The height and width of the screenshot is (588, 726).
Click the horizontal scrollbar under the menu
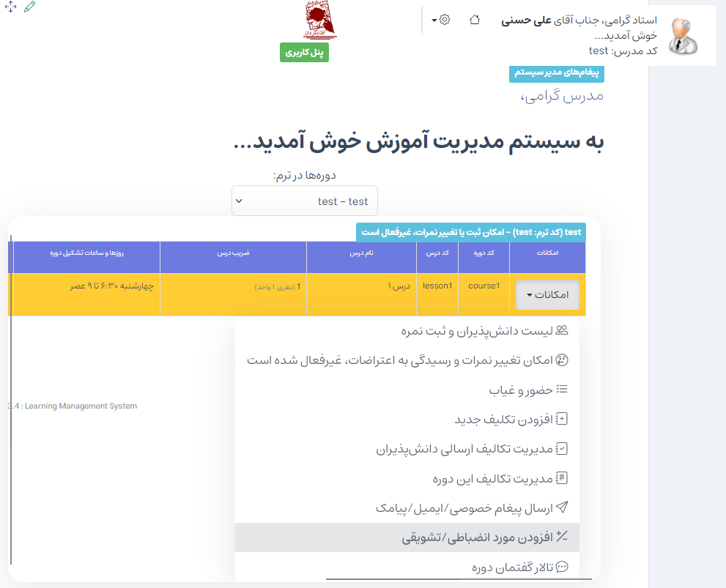[x=459, y=578]
